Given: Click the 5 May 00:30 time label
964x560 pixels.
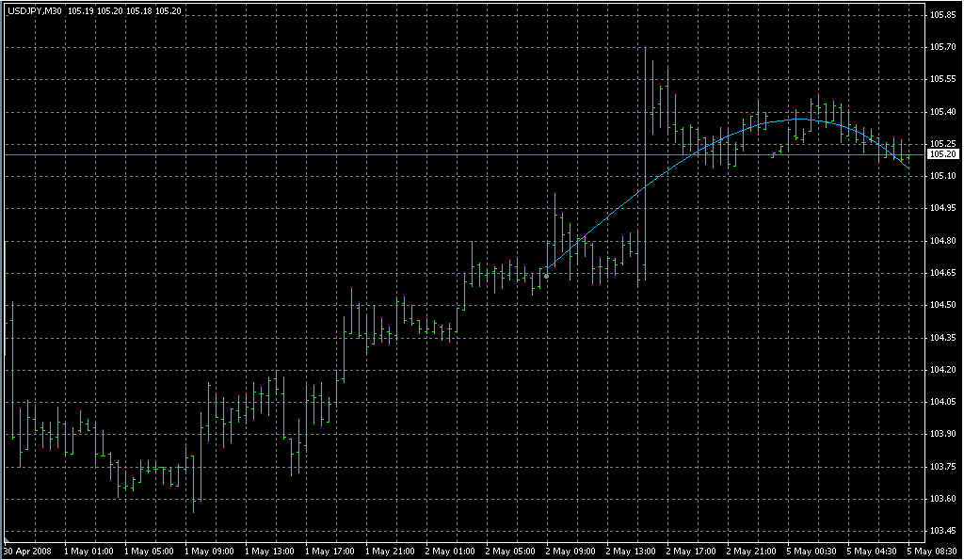Looking at the screenshot, I should (x=811, y=551).
